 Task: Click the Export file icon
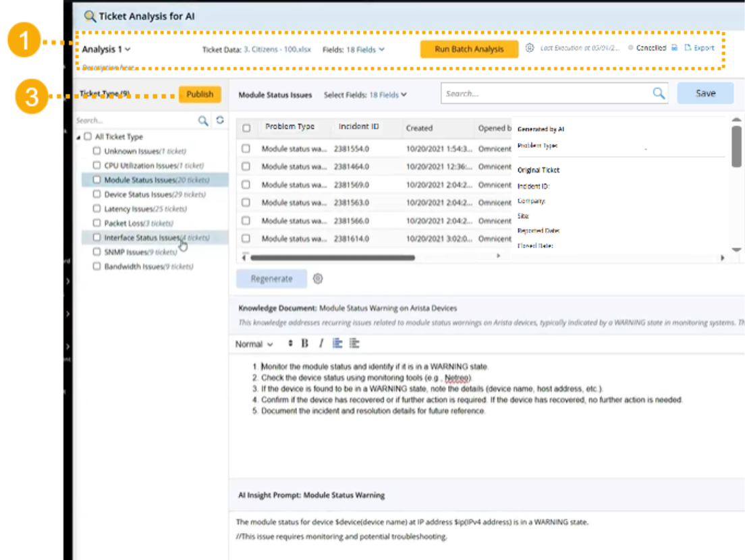pyautogui.click(x=687, y=48)
